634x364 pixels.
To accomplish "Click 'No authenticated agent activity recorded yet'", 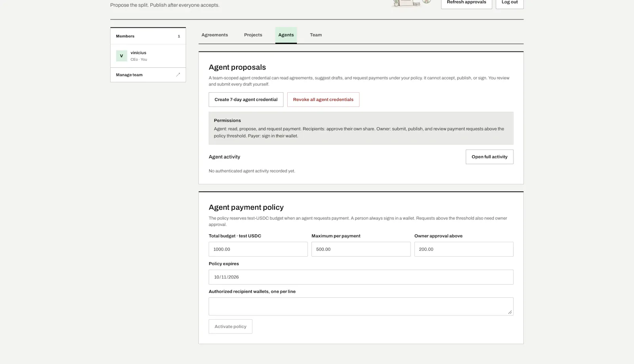I will 252,171.
